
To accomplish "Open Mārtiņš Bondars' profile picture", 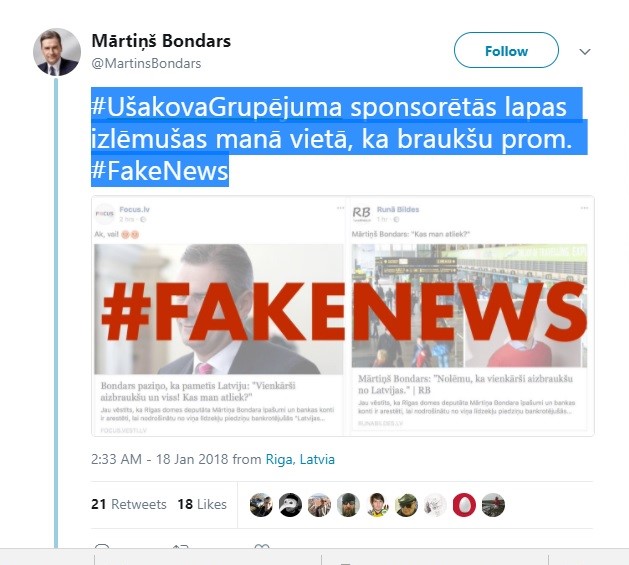I will point(57,52).
